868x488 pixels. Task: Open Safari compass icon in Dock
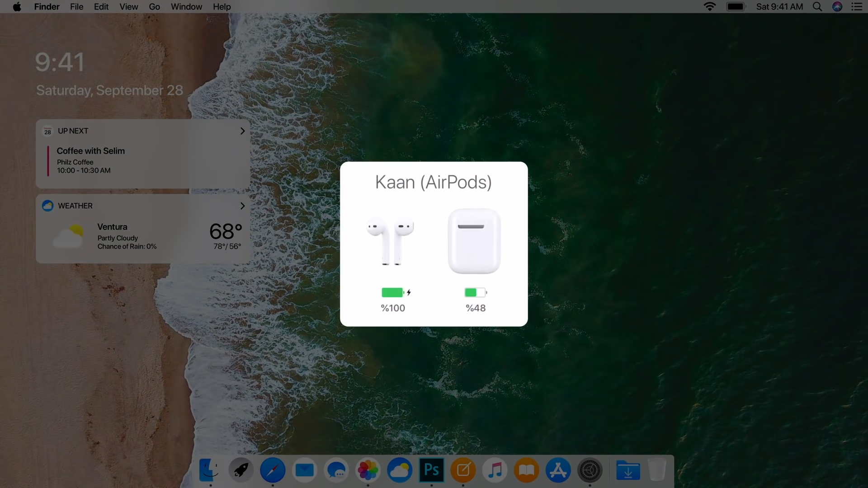pyautogui.click(x=273, y=470)
